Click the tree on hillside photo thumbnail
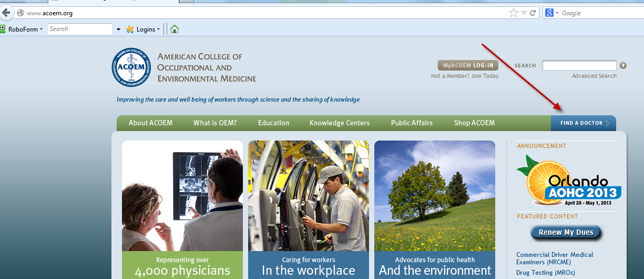This screenshot has width=644, height=279. coord(435,196)
